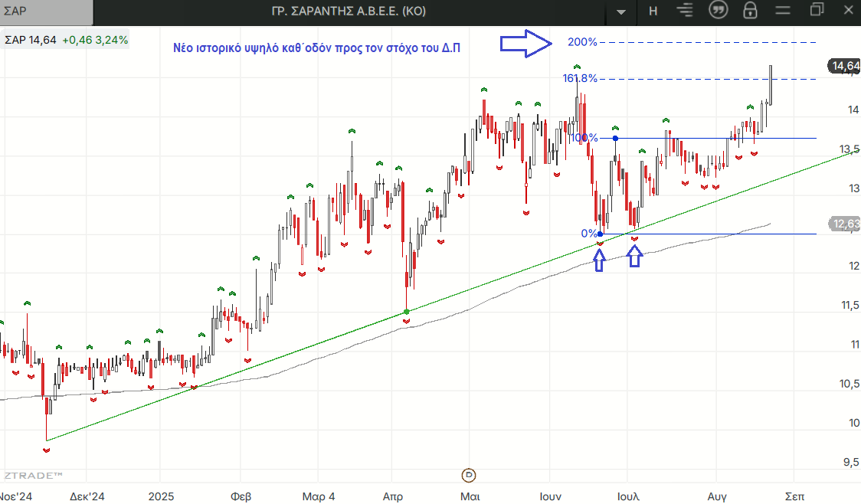Select the 12,63 moving average price label
861x504 pixels.
845,224
